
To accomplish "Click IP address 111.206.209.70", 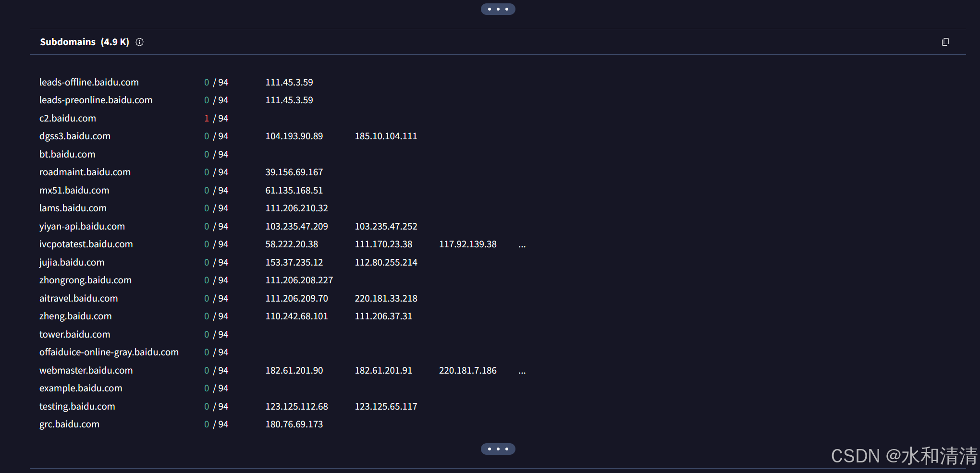I will point(296,298).
